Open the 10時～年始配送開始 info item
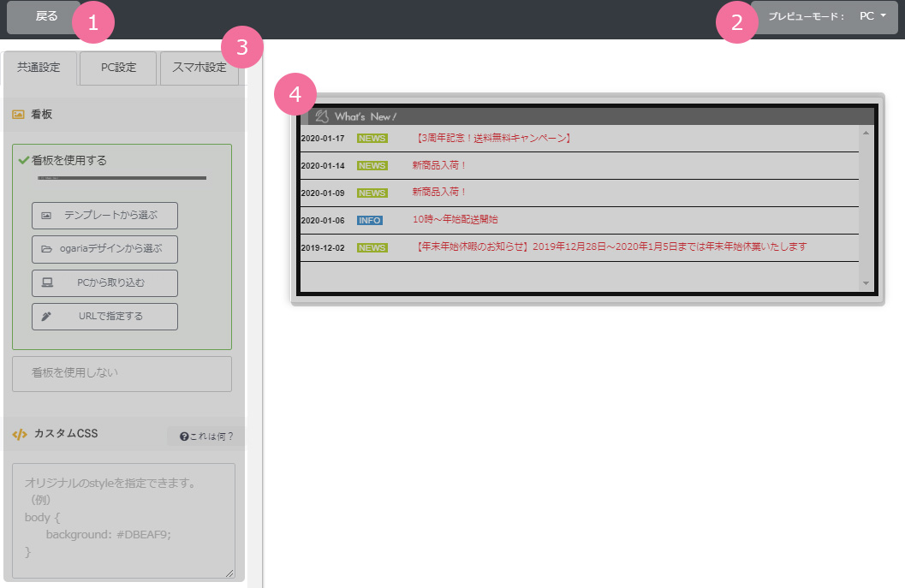 (455, 220)
